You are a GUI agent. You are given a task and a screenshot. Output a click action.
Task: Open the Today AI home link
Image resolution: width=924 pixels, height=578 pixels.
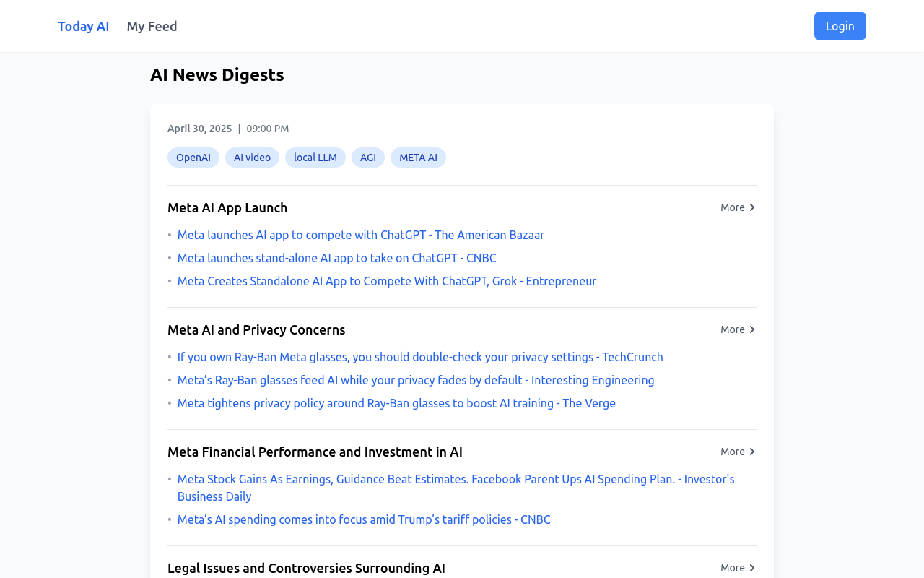click(83, 26)
